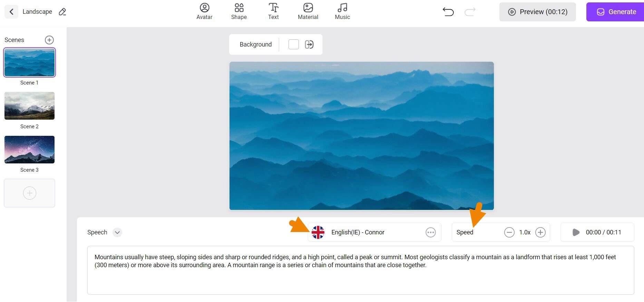This screenshot has width=644, height=302.
Task: Add a new scene with plus icon beside Scenes
Action: click(x=49, y=40)
